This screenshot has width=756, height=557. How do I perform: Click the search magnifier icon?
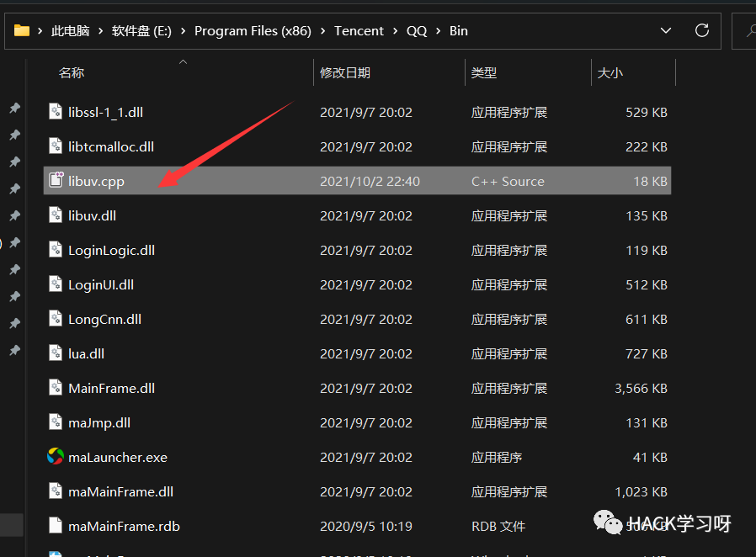click(751, 31)
